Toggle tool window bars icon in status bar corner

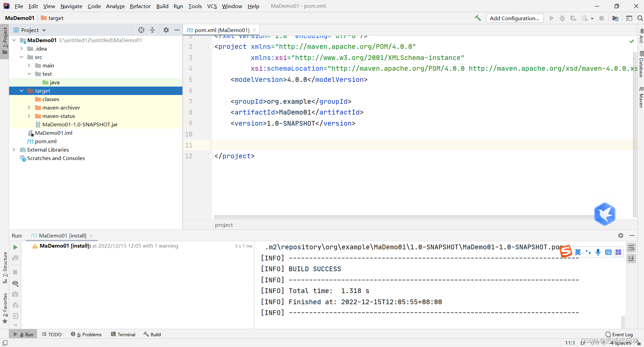(x=5, y=343)
